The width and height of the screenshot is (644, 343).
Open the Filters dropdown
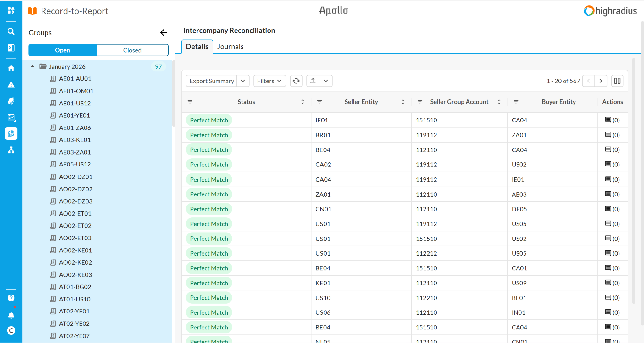(269, 81)
